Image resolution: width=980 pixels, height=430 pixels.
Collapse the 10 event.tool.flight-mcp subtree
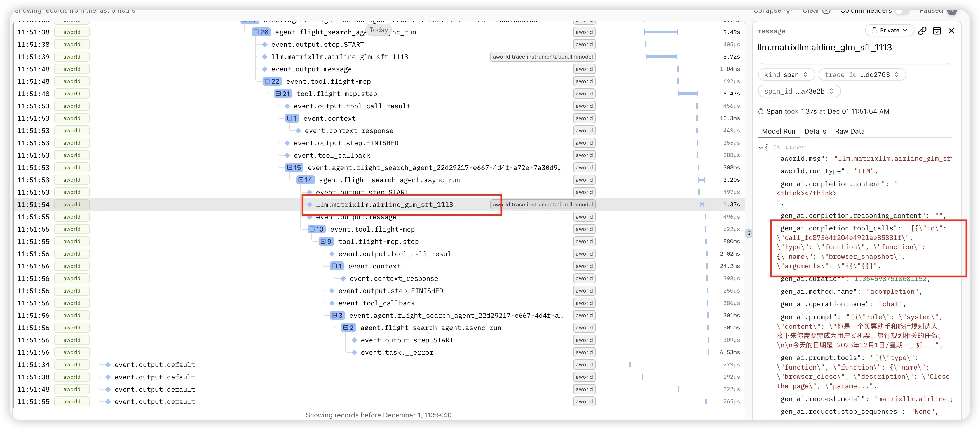pos(312,229)
